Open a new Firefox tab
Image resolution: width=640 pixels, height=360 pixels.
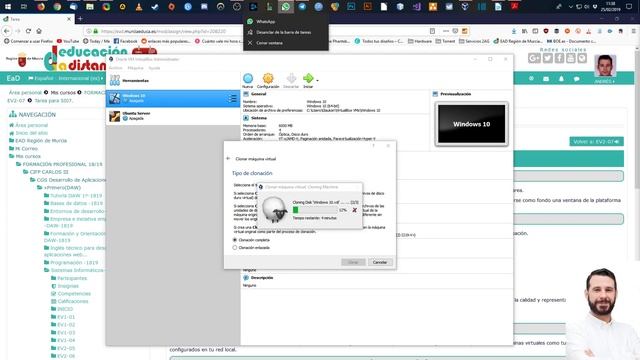80,19
